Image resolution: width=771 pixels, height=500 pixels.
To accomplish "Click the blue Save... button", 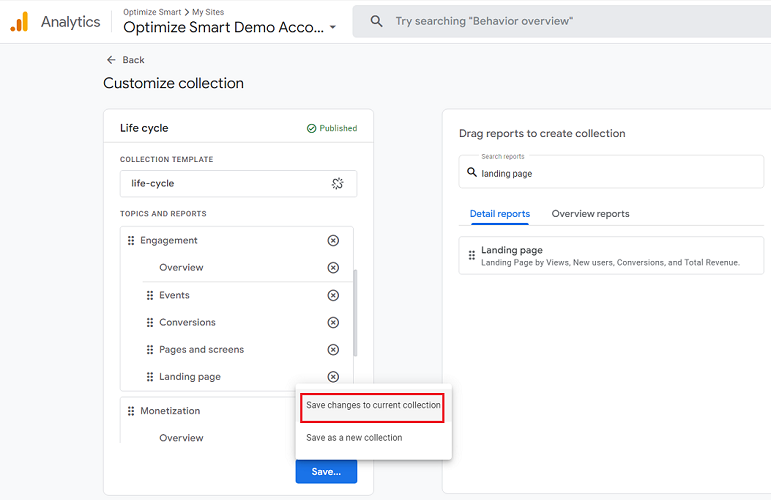I will (326, 472).
